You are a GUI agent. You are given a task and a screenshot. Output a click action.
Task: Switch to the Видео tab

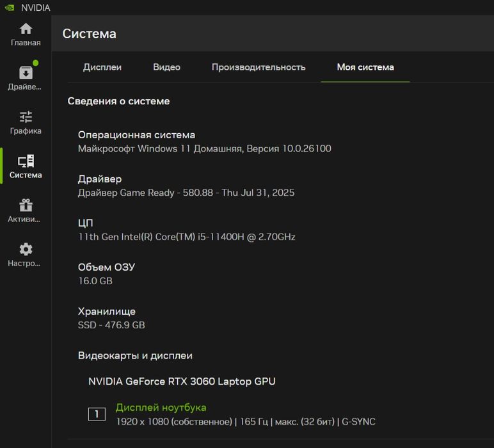coord(166,67)
